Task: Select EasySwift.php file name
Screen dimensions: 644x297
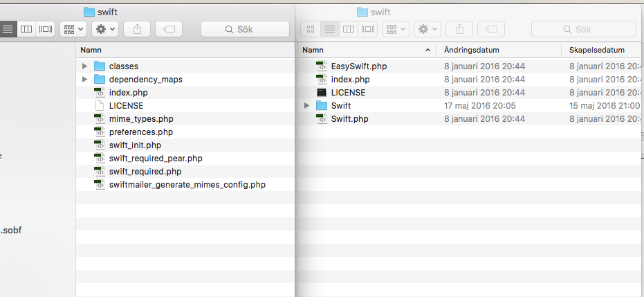Action: point(359,66)
